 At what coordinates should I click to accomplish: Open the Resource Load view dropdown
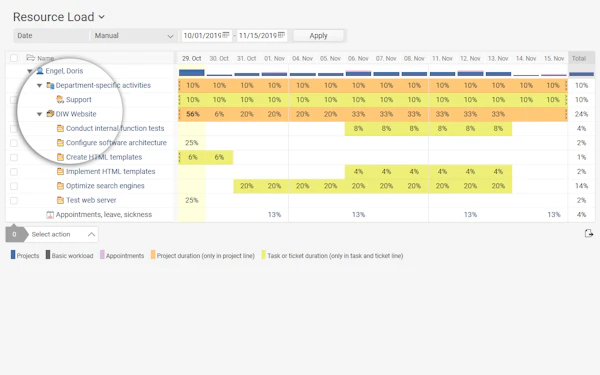[101, 17]
